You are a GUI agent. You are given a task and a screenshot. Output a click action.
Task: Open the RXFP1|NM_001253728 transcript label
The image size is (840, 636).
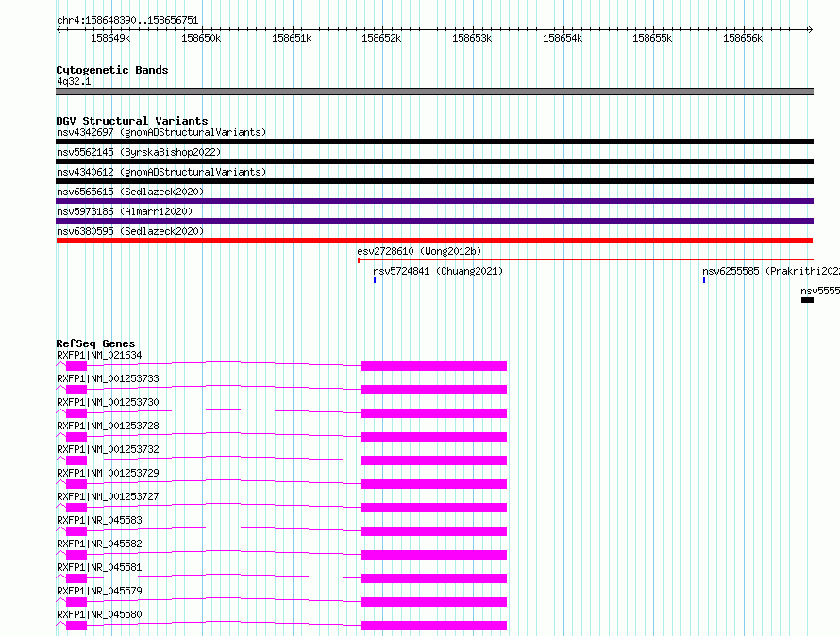click(108, 426)
